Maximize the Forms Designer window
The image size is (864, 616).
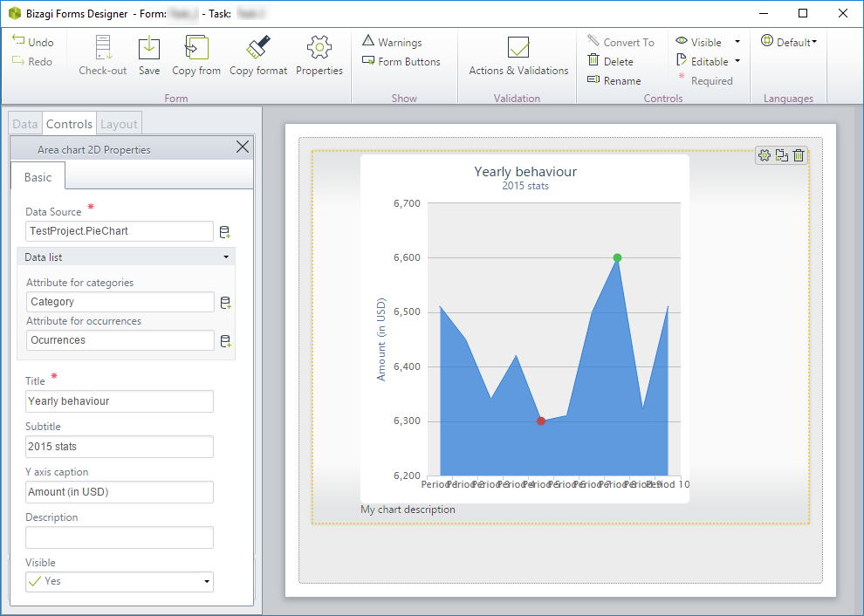(803, 13)
